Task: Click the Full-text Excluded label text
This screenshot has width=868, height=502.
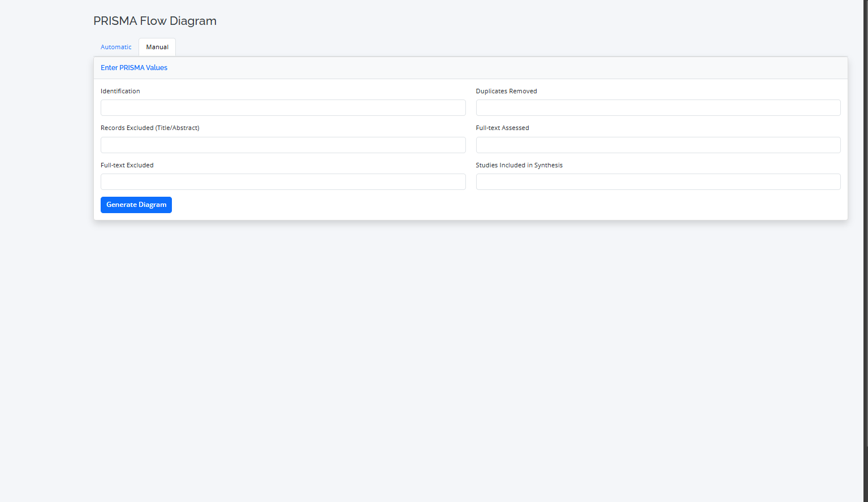Action: tap(127, 165)
